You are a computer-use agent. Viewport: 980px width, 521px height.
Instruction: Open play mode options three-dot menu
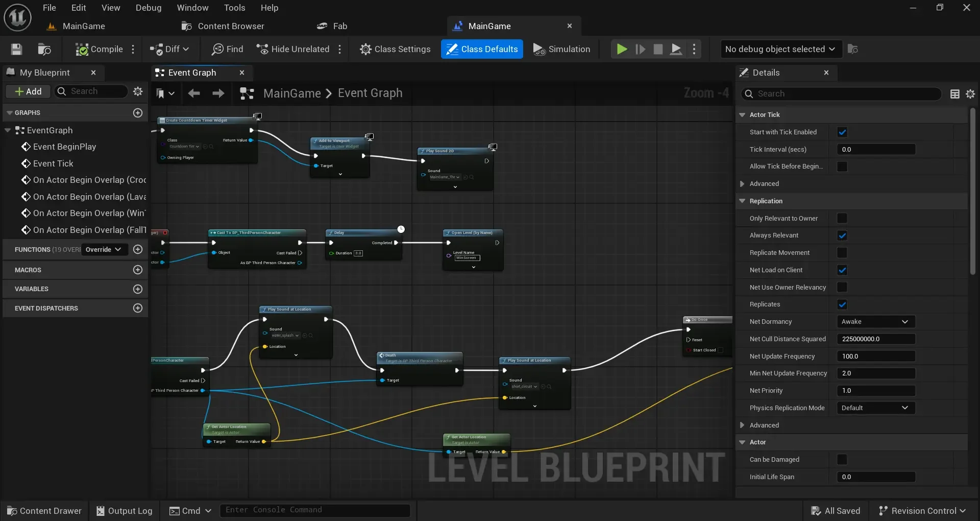(694, 49)
